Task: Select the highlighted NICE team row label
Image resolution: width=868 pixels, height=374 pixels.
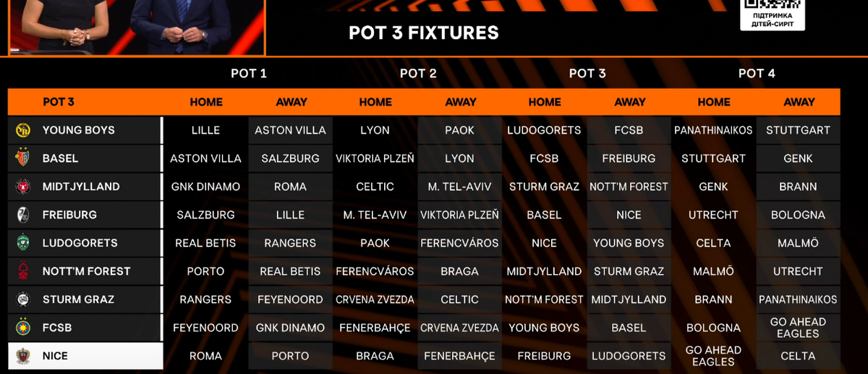Action: point(85,356)
